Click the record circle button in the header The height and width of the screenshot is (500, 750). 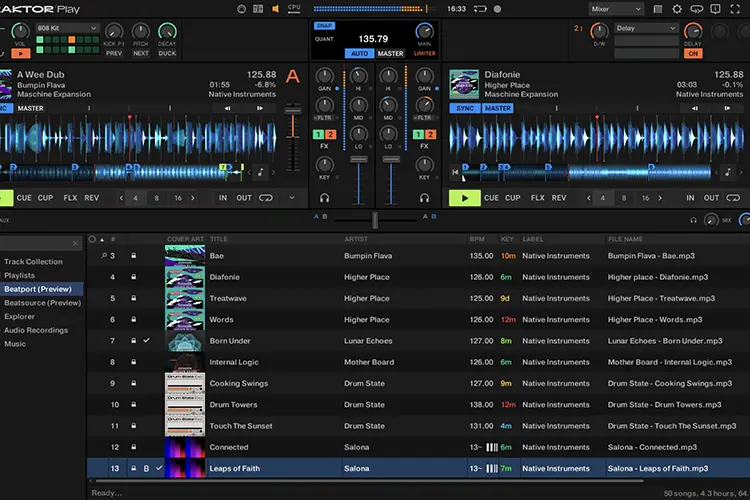[497, 9]
